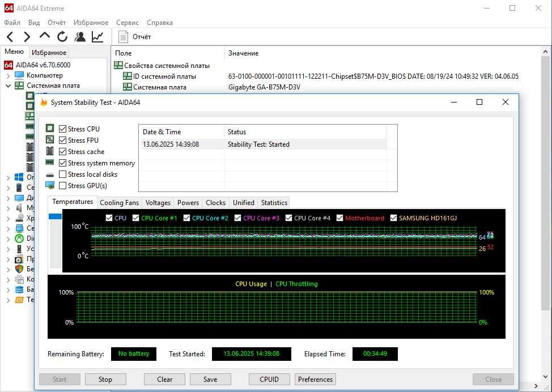
Task: Open stability test Preferences
Action: 315,380
